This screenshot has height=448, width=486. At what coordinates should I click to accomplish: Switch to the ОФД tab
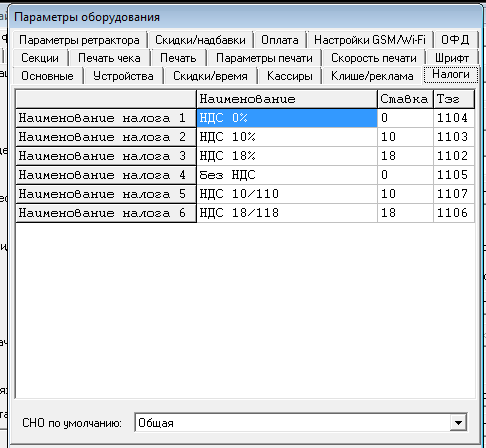tap(455, 40)
